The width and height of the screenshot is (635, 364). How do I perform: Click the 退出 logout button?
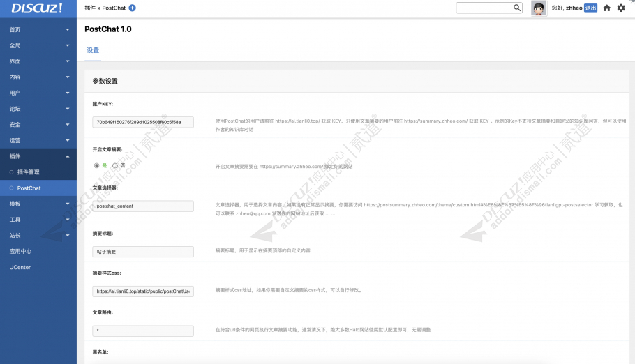point(590,8)
